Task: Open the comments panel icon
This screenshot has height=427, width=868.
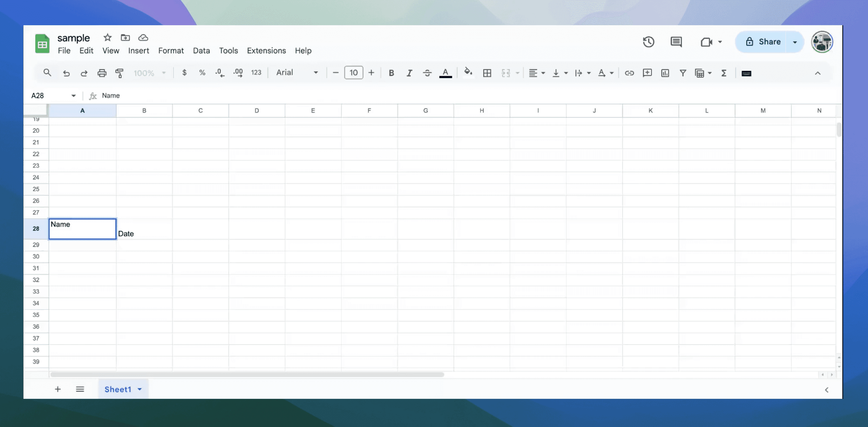Action: tap(676, 42)
